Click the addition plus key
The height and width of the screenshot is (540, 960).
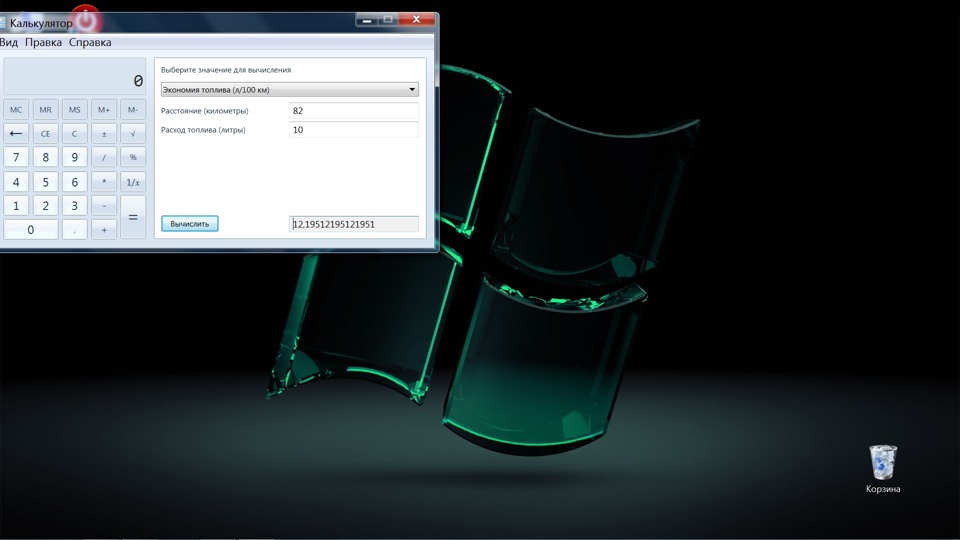(104, 230)
